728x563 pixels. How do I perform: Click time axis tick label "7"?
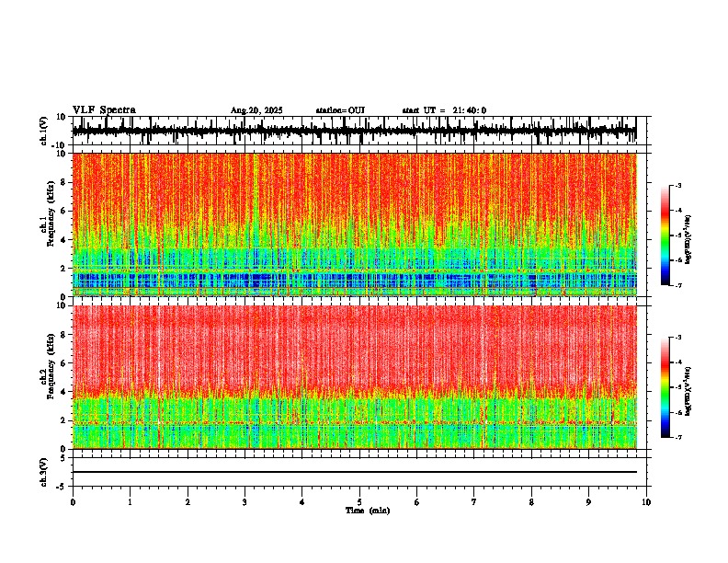(474, 502)
